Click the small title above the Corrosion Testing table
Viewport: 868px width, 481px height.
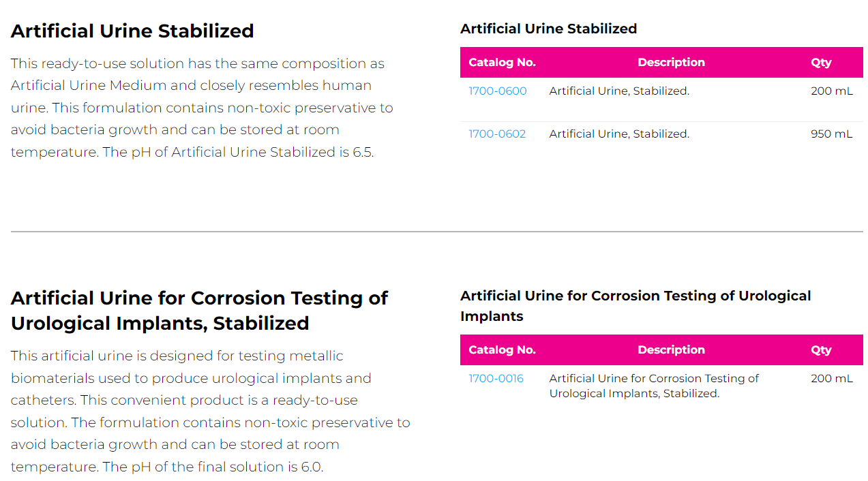click(x=635, y=306)
